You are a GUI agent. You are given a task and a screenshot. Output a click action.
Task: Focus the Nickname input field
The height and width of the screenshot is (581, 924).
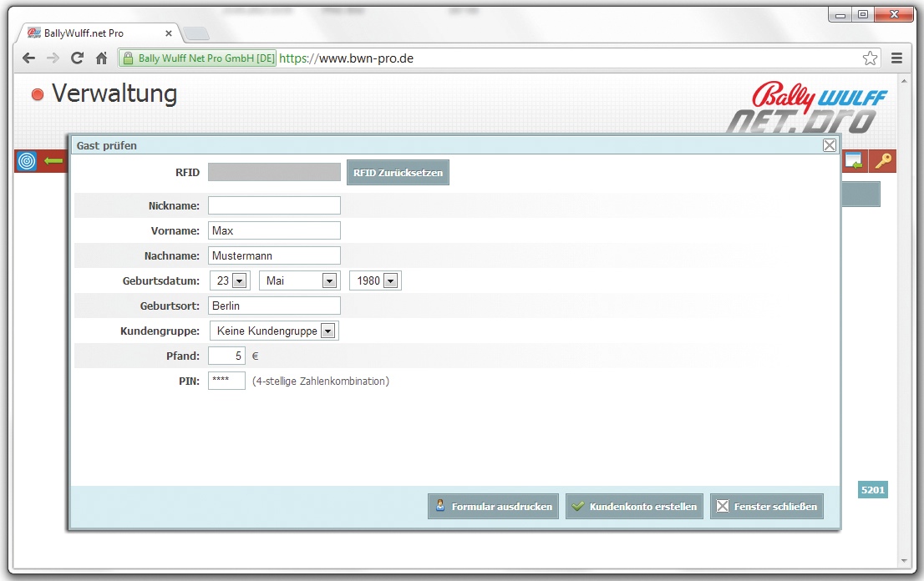(274, 205)
